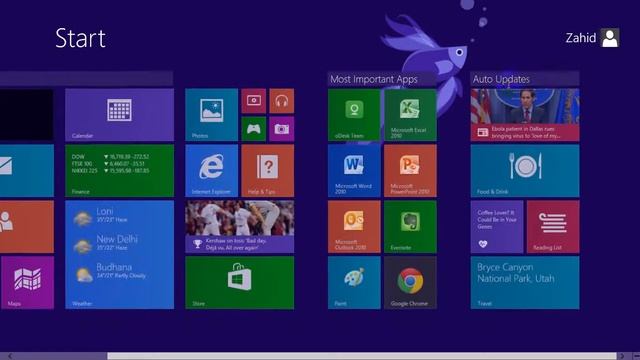Viewport: 640px width, 360px height.
Task: Open the Calendar tile
Action: (119, 115)
